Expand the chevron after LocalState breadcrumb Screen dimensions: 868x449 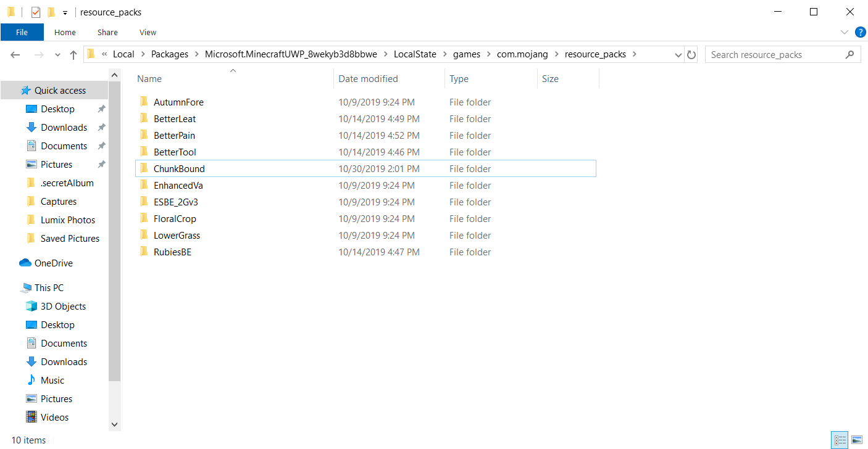pyautogui.click(x=444, y=54)
